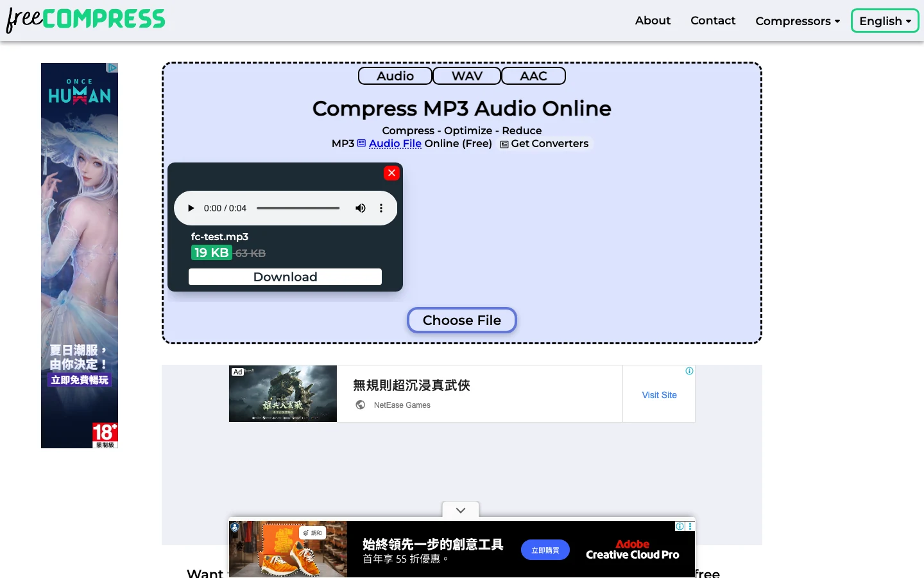Download the compressed fc-test.mp3 file

point(285,277)
